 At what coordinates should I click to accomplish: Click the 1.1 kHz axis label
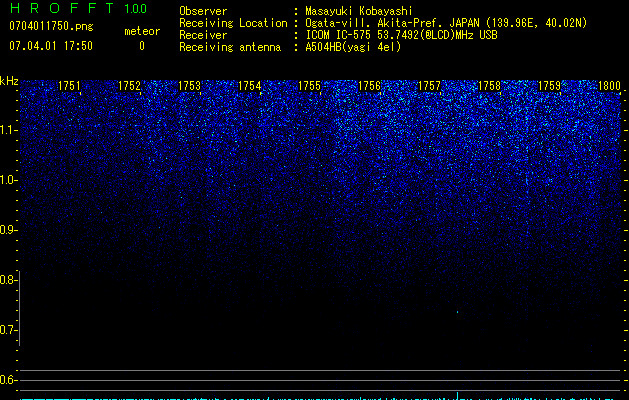pyautogui.click(x=7, y=130)
